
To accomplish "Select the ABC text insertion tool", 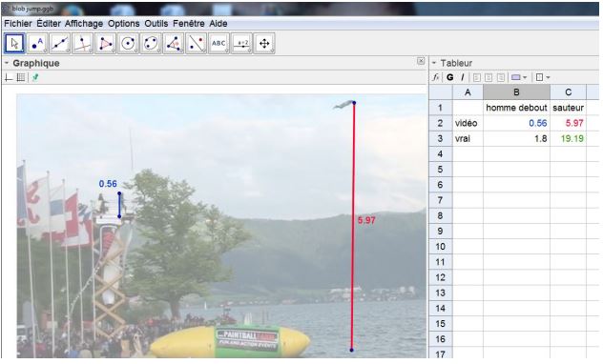I will coord(218,44).
